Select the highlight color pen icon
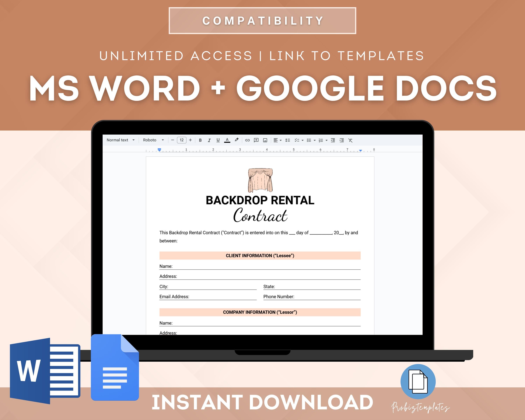525x420 pixels. [x=236, y=140]
